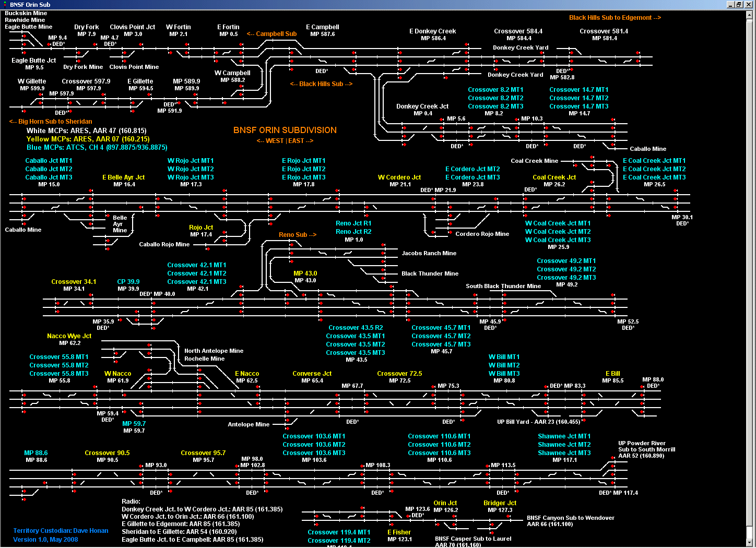
Task: Click the Crossover 597.9 label
Action: pyautogui.click(x=86, y=81)
